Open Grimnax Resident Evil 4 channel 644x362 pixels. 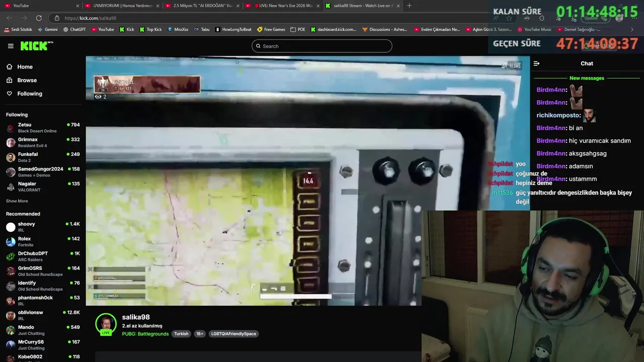coord(43,142)
